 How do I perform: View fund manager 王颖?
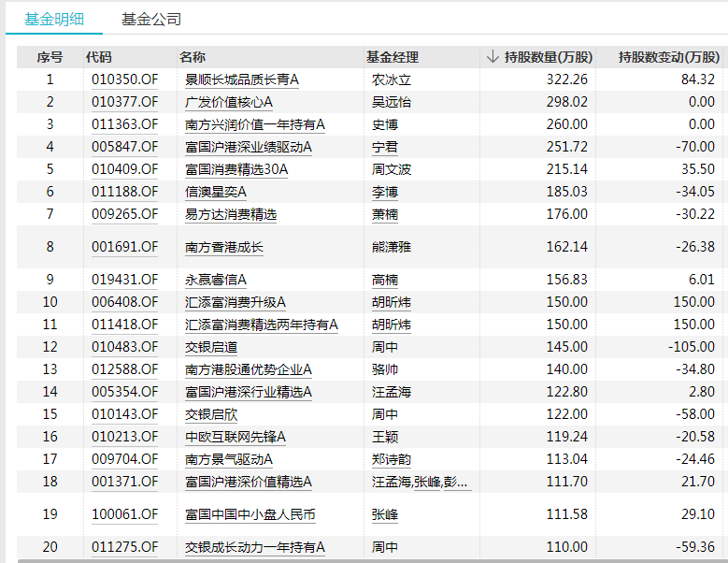(x=384, y=436)
